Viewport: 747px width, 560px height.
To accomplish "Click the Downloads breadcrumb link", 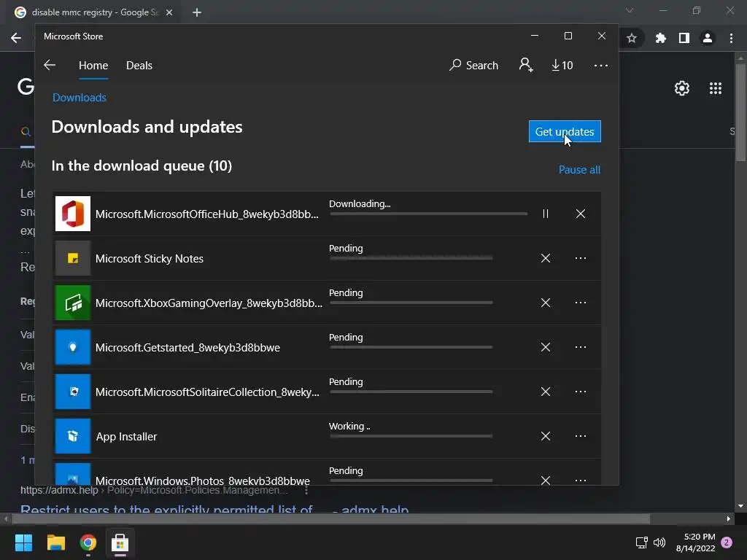I will 79,98.
